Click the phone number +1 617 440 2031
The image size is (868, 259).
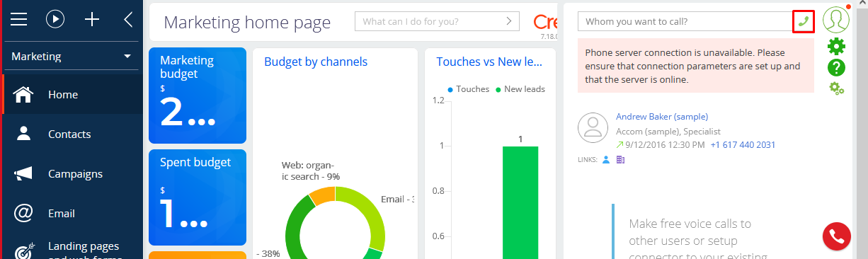tap(743, 145)
